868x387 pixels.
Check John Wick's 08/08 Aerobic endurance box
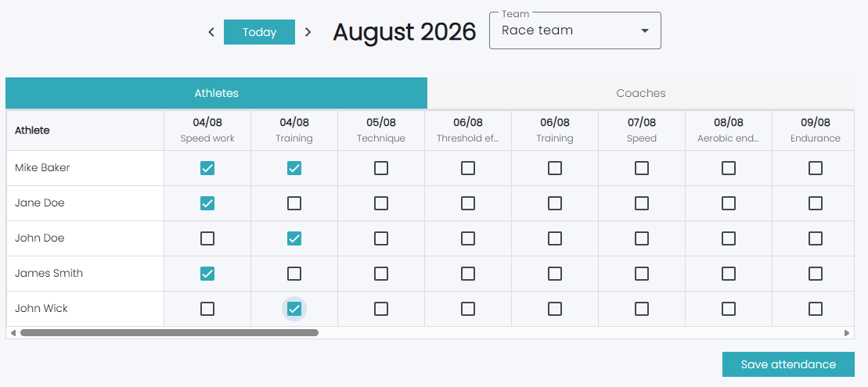(729, 309)
